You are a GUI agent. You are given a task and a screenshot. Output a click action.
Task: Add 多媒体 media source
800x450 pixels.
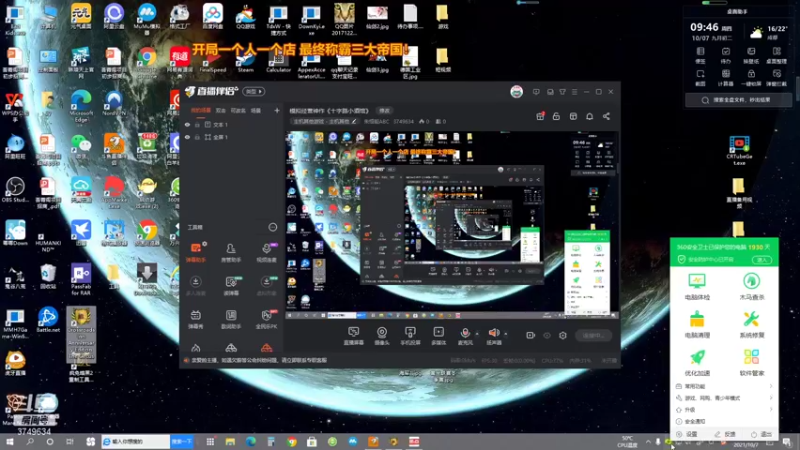tap(438, 336)
